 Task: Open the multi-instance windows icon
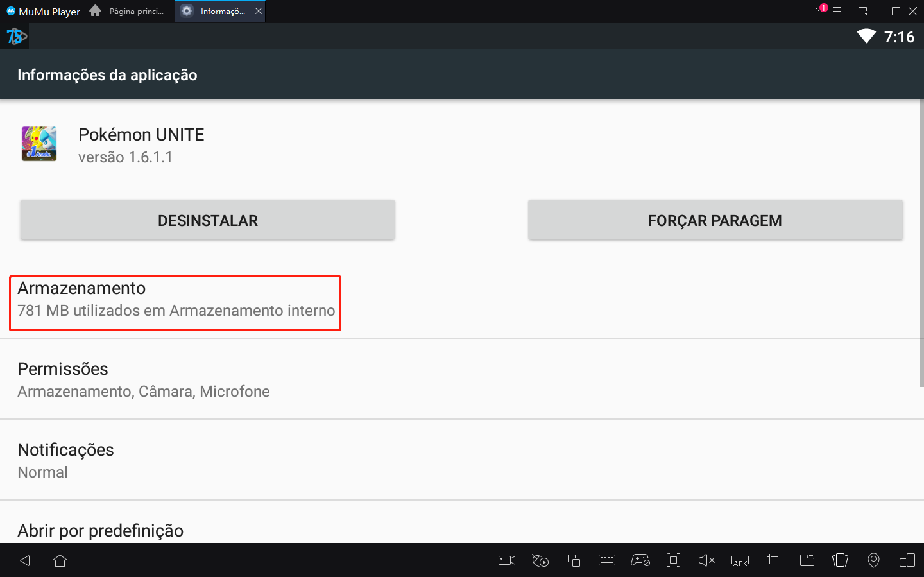[574, 560]
